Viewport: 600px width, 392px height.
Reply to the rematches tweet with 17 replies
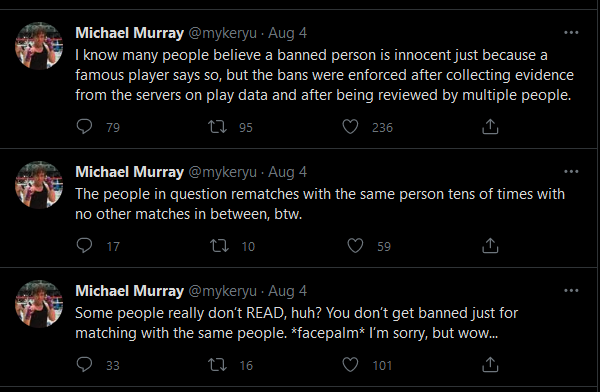click(84, 246)
